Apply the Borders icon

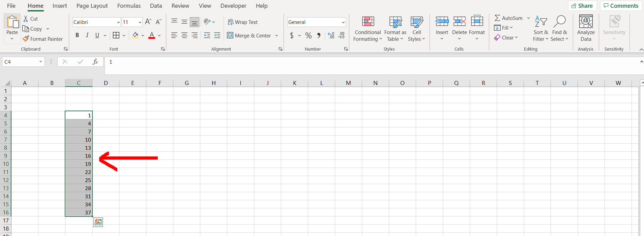coord(116,35)
